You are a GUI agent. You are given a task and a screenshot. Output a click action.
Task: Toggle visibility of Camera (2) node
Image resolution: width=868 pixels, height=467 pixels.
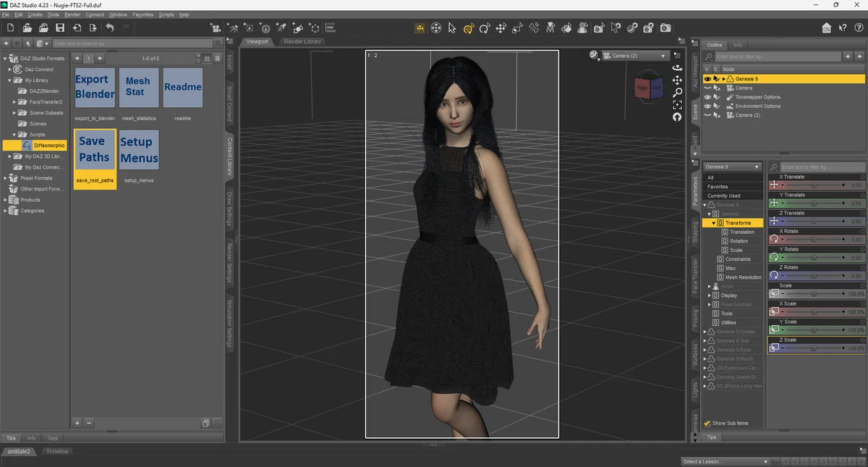pos(707,115)
